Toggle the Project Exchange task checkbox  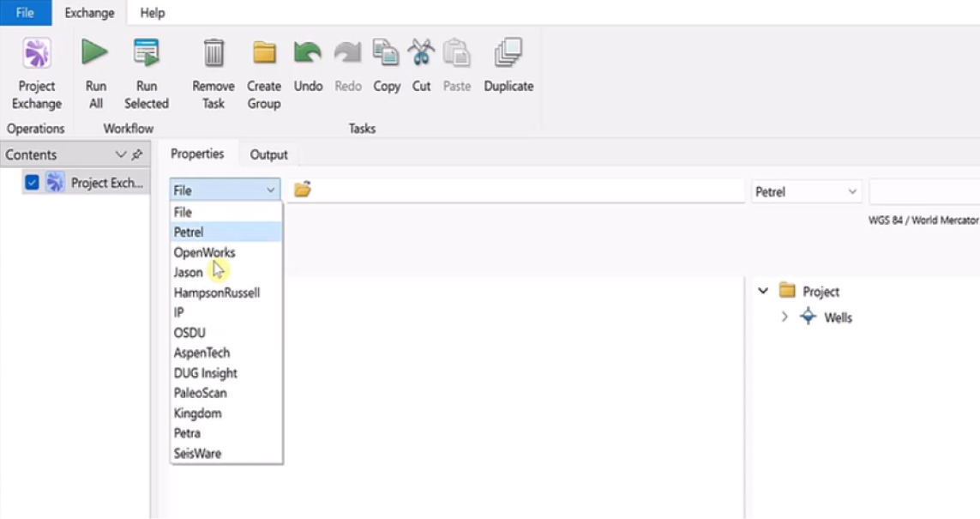pyautogui.click(x=32, y=183)
